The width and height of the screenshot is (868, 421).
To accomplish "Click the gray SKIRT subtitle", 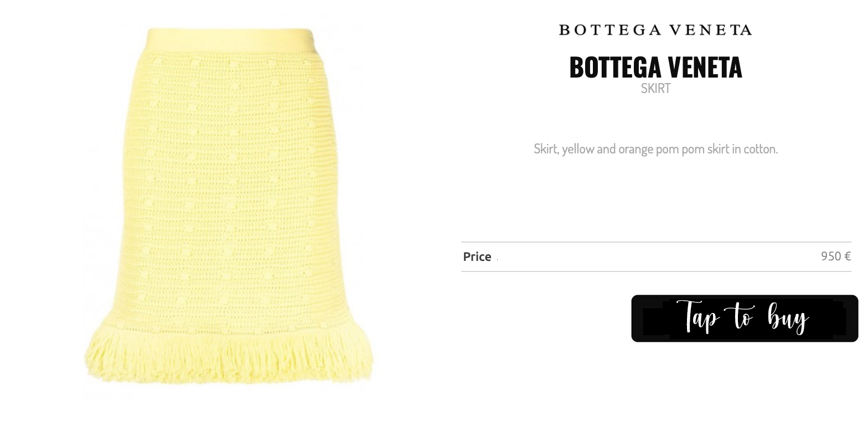I will click(x=655, y=88).
